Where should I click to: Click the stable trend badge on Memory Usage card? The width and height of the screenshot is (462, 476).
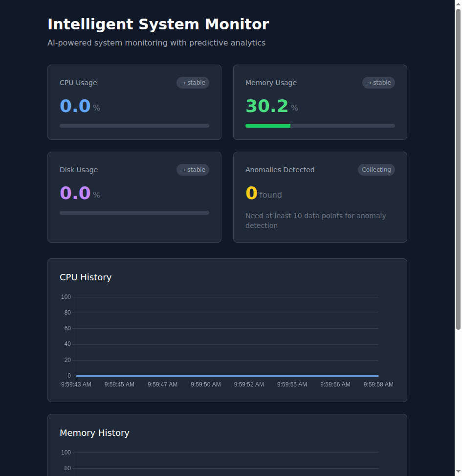pyautogui.click(x=378, y=83)
